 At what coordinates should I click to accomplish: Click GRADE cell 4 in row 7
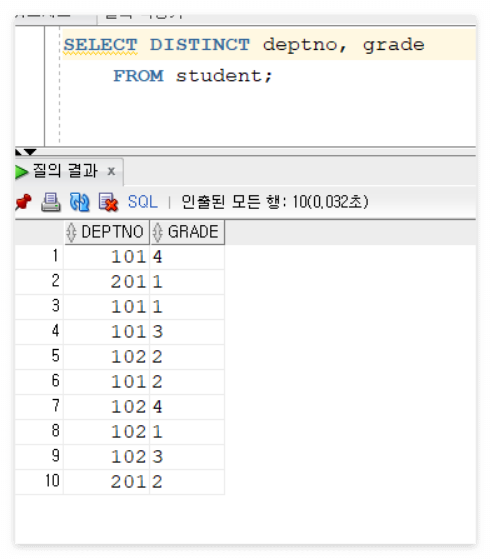(187, 406)
